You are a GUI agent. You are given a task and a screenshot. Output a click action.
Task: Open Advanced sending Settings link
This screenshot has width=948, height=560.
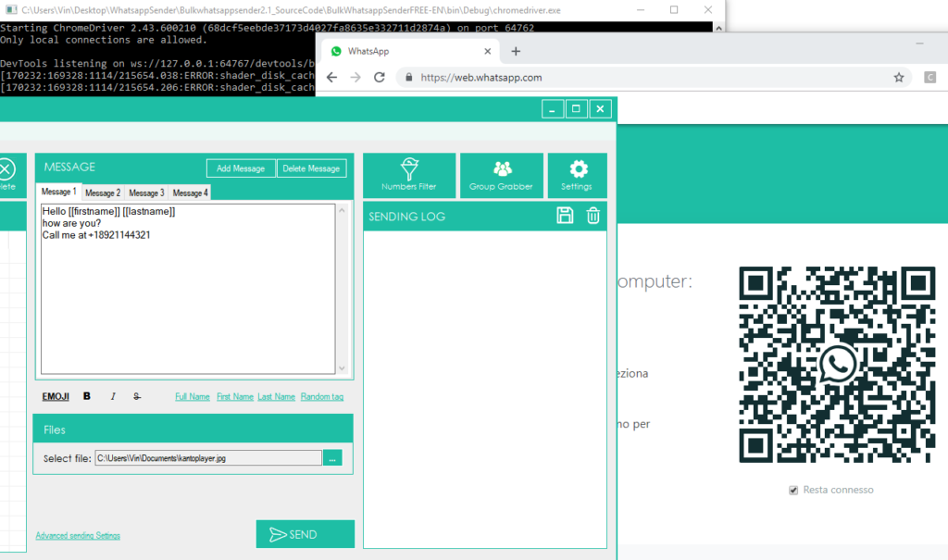coord(78,535)
